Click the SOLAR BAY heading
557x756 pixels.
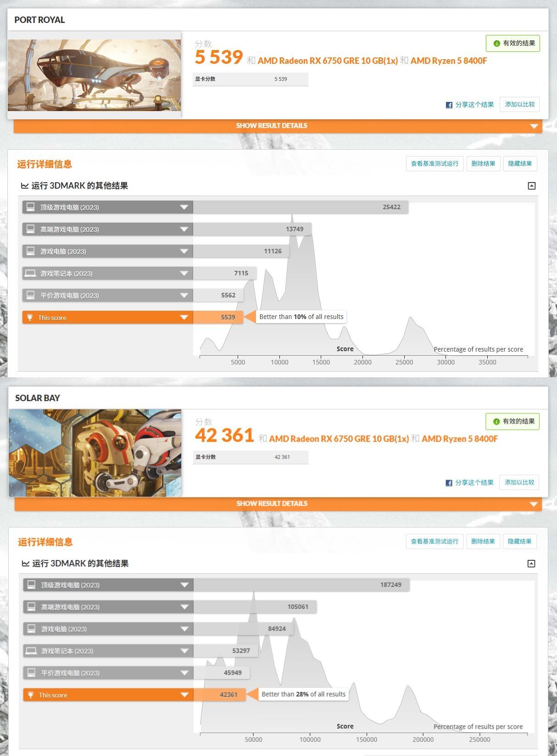(x=38, y=398)
